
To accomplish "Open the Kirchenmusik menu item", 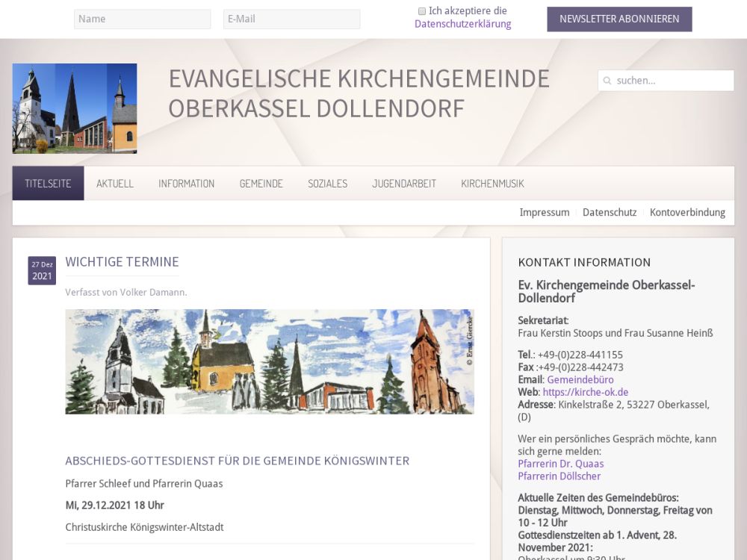I will tap(492, 184).
